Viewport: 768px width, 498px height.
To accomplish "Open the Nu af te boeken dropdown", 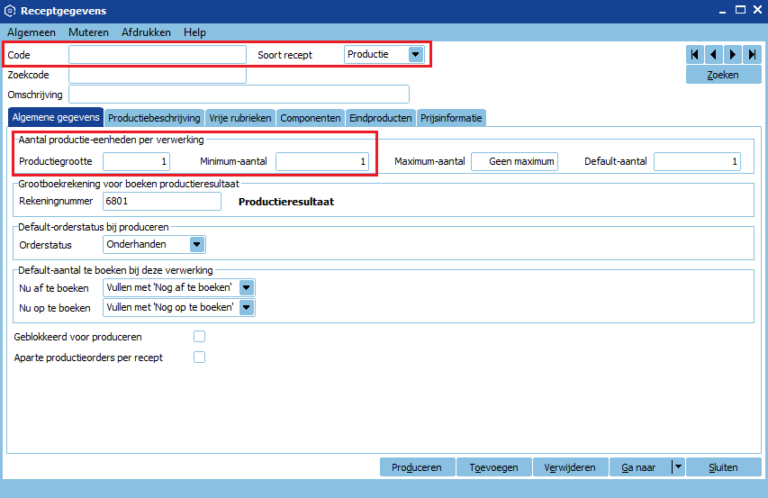I will click(247, 287).
